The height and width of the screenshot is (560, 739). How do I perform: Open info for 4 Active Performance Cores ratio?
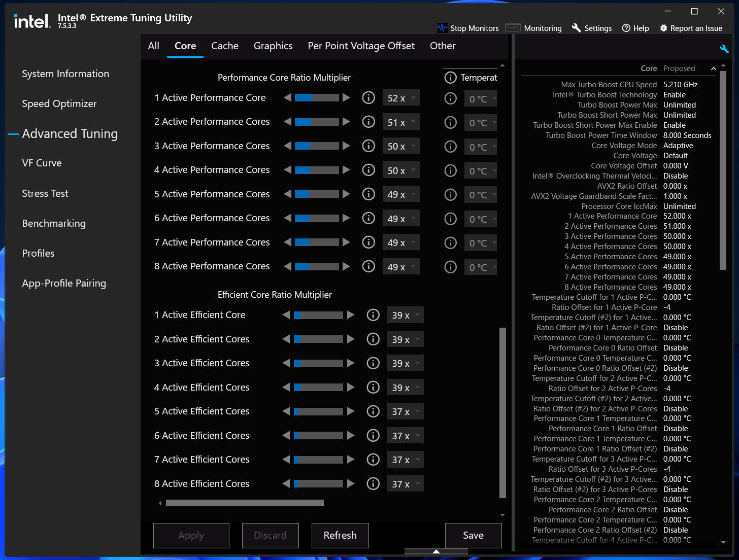[368, 170]
